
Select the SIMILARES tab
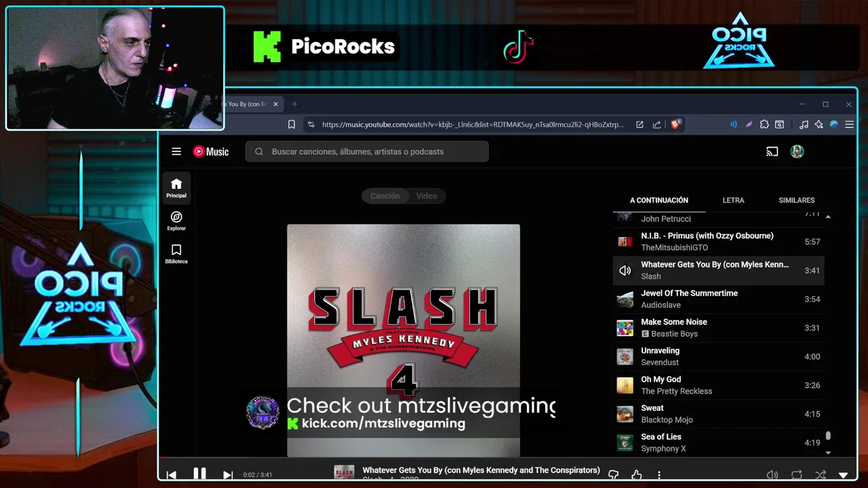coord(797,201)
